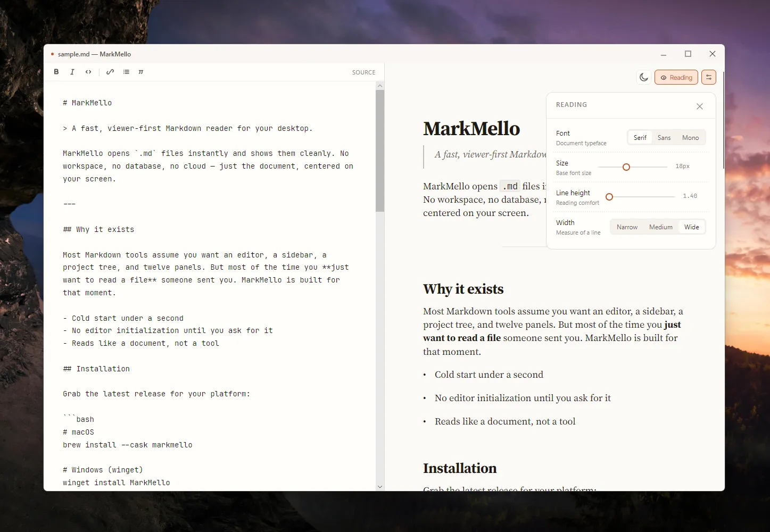Click the preview bullet 'Reads like a document, not a tool'

(x=505, y=421)
